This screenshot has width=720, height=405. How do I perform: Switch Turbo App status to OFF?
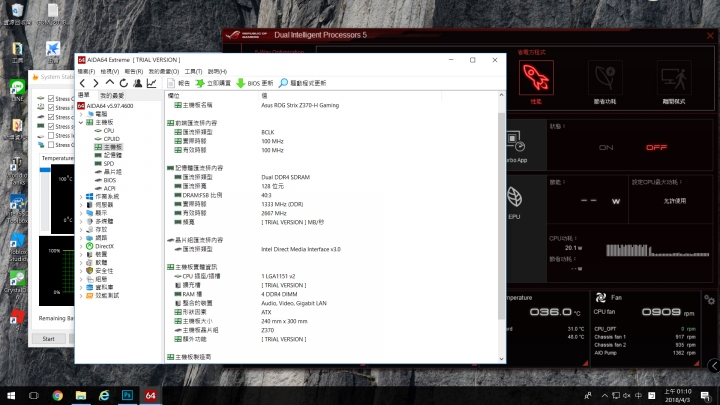click(656, 147)
